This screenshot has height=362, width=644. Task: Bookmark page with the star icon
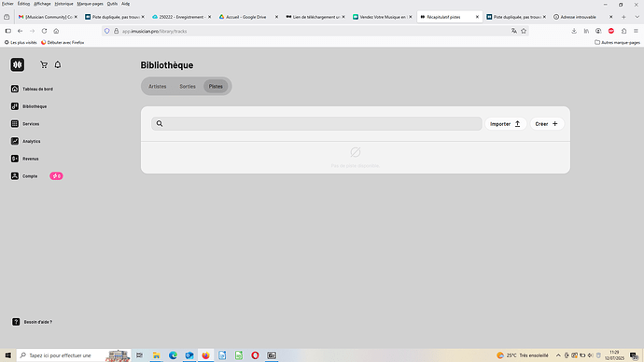point(524,31)
